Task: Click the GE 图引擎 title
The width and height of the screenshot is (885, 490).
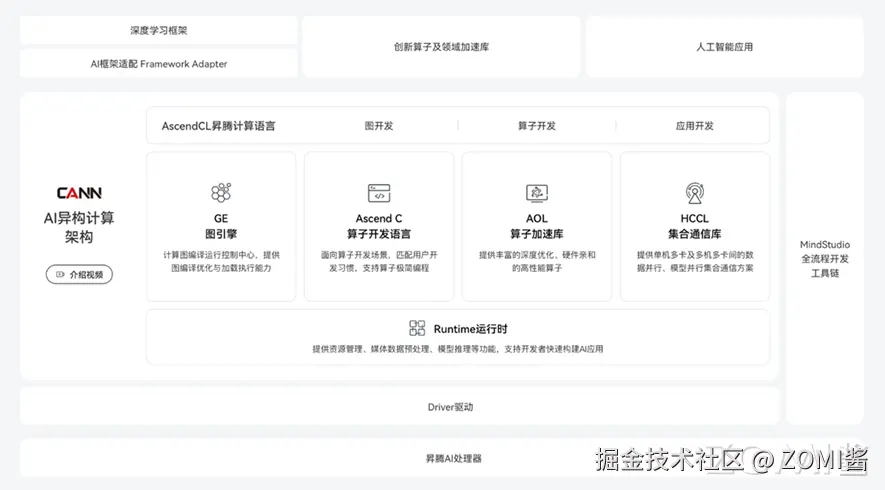Action: pyautogui.click(x=221, y=226)
